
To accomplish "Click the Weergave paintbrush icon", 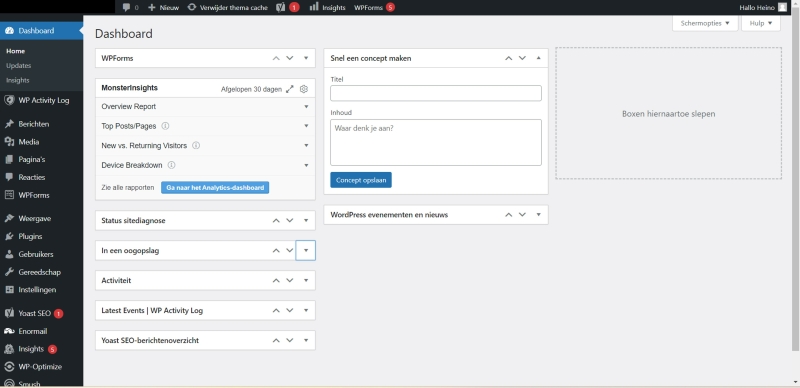I will 9,219.
